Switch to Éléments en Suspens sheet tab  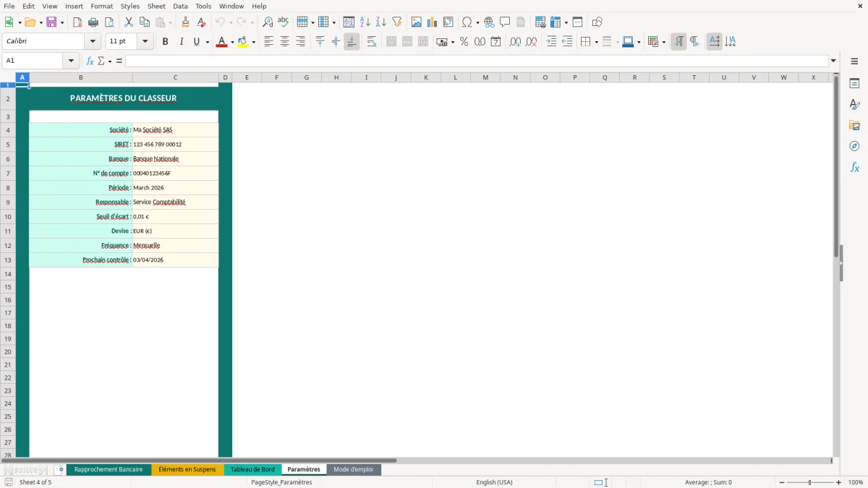(x=187, y=470)
